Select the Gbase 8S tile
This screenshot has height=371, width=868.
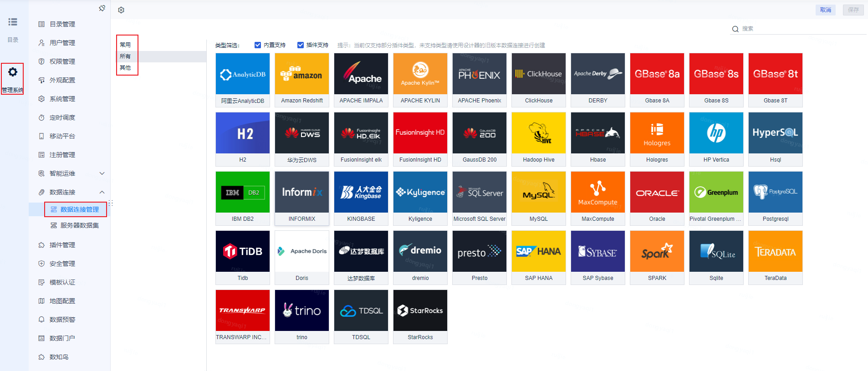click(716, 80)
